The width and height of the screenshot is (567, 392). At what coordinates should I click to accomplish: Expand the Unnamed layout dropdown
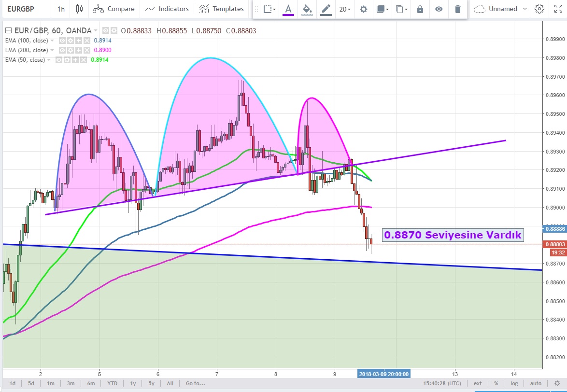(x=526, y=9)
